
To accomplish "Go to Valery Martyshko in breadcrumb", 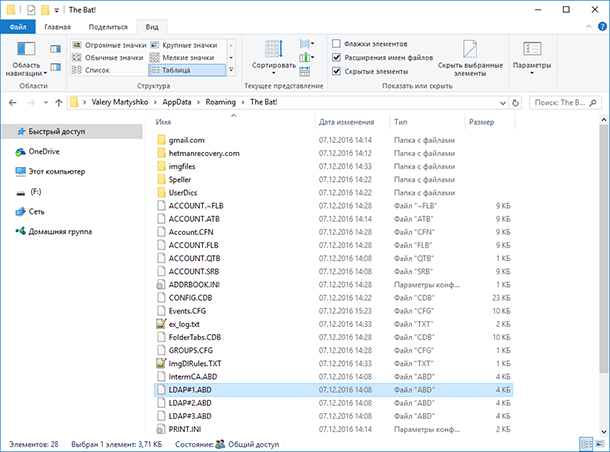I will tap(120, 102).
